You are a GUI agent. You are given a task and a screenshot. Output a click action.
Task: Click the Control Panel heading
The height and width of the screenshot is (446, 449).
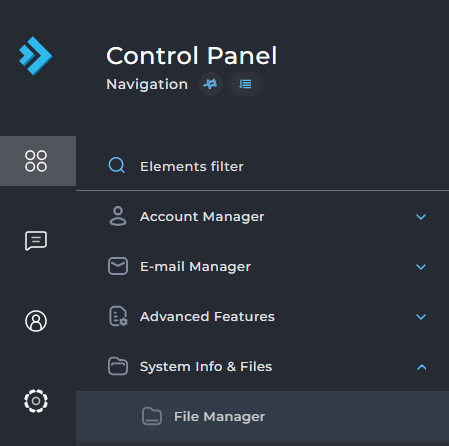coord(191,56)
